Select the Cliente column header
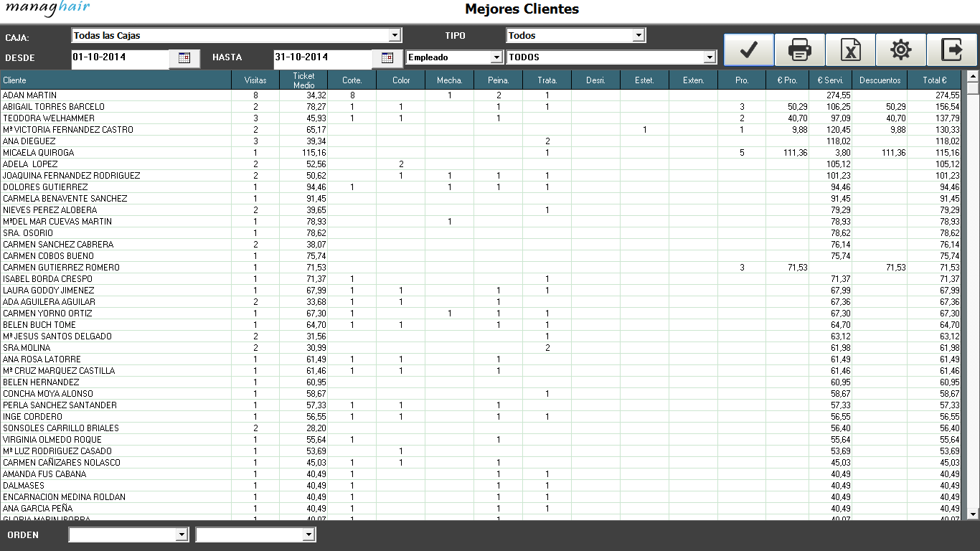 click(x=115, y=80)
